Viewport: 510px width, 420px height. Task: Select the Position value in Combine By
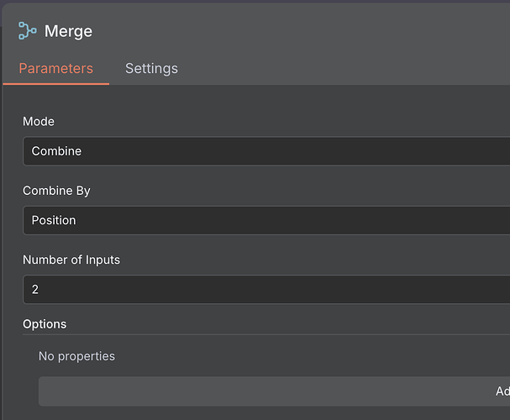[54, 220]
